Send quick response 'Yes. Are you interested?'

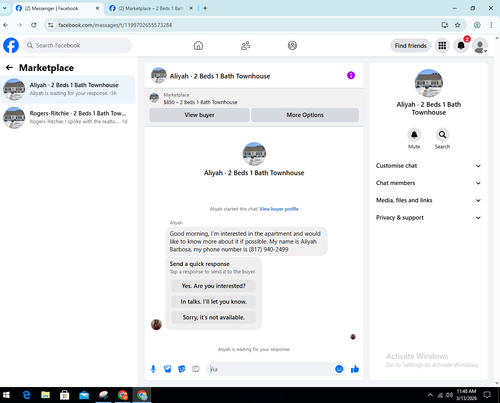[x=214, y=286]
